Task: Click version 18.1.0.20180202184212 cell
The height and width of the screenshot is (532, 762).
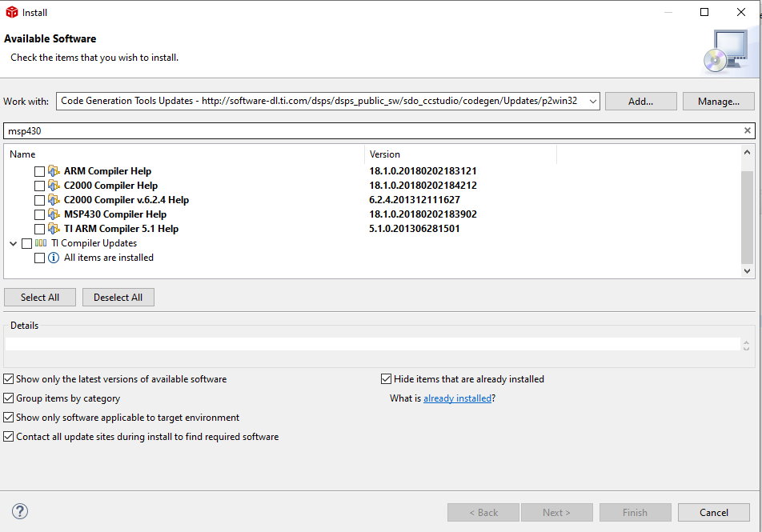Action: tap(423, 186)
